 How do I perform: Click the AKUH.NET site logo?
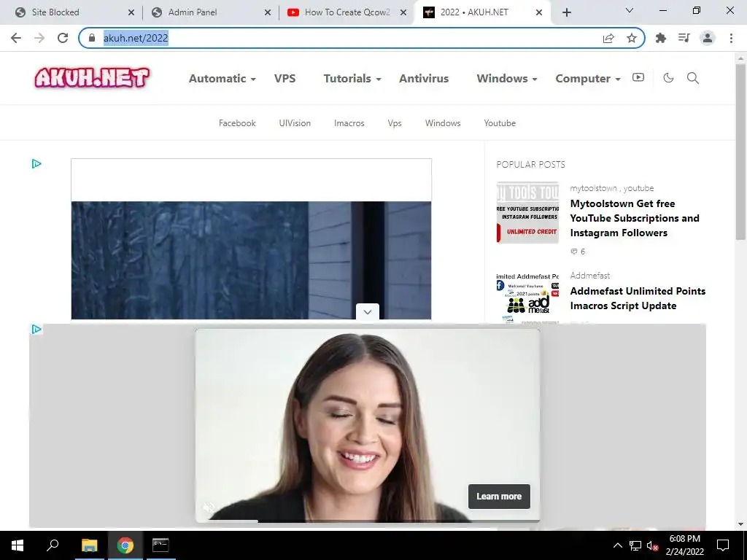click(92, 77)
